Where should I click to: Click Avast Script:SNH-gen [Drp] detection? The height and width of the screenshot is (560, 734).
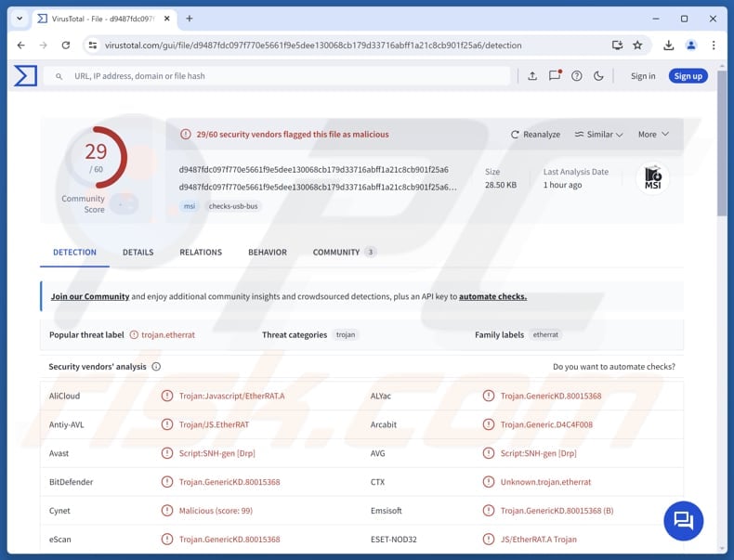(x=216, y=453)
